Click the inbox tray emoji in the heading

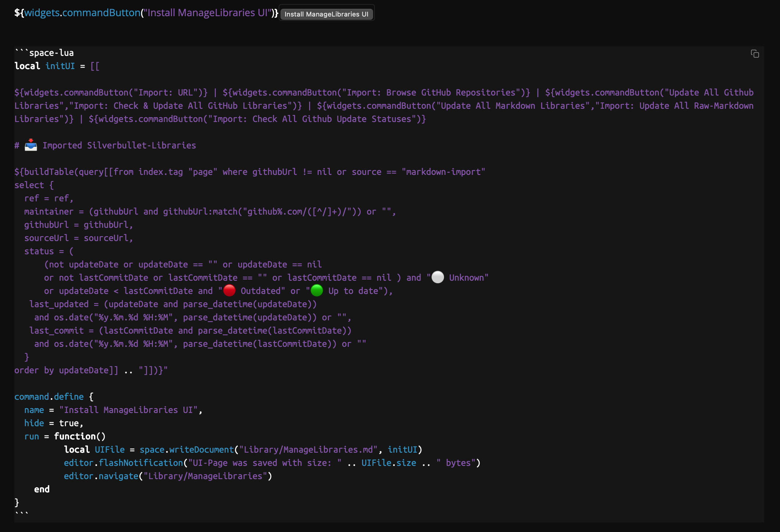coord(31,145)
